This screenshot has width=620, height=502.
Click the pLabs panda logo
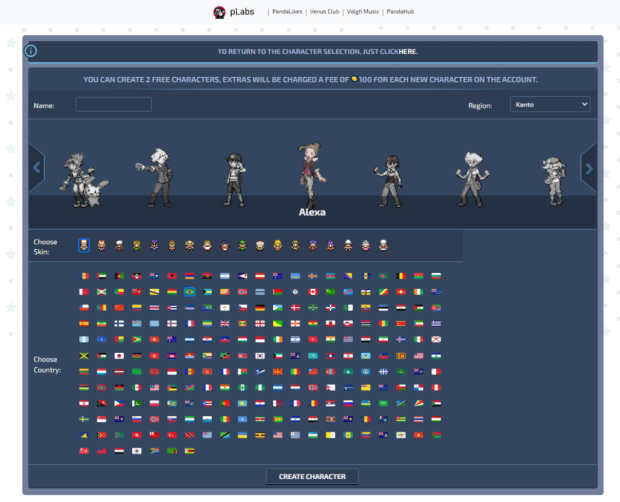coord(219,12)
